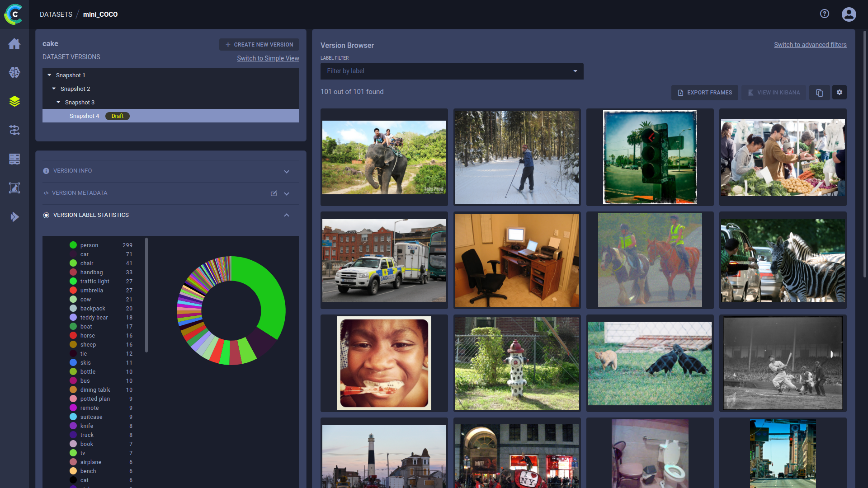
Task: Collapse the Snapshot 3 tree node
Action: (58, 103)
